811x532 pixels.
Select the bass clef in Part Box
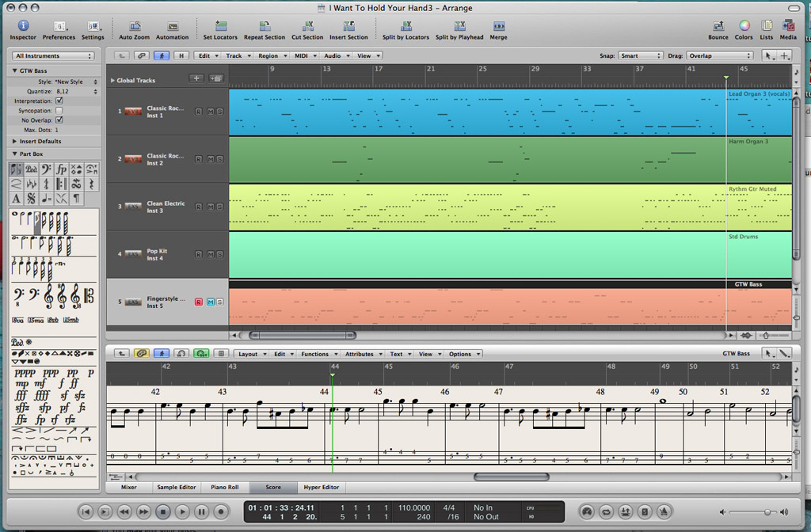(46, 169)
